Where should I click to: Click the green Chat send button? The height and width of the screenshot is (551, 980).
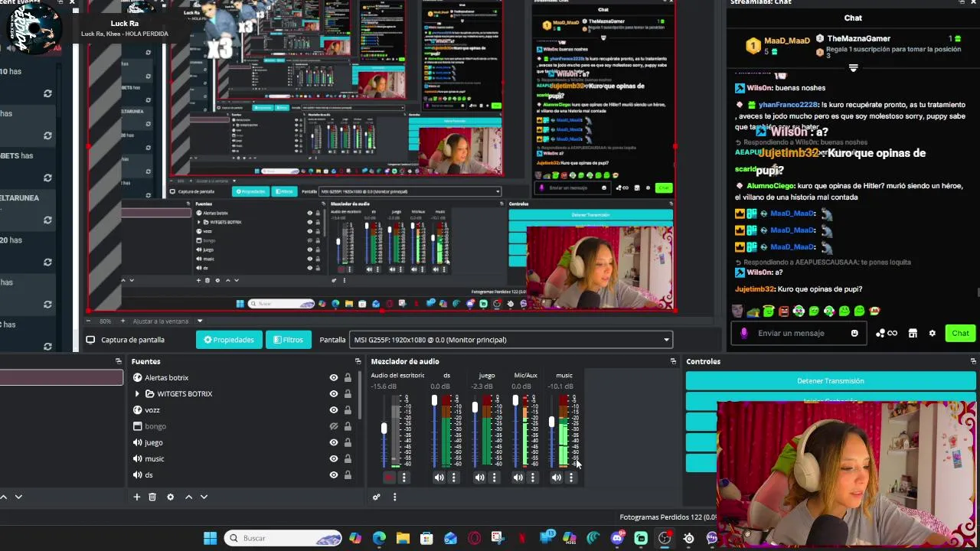[960, 333]
